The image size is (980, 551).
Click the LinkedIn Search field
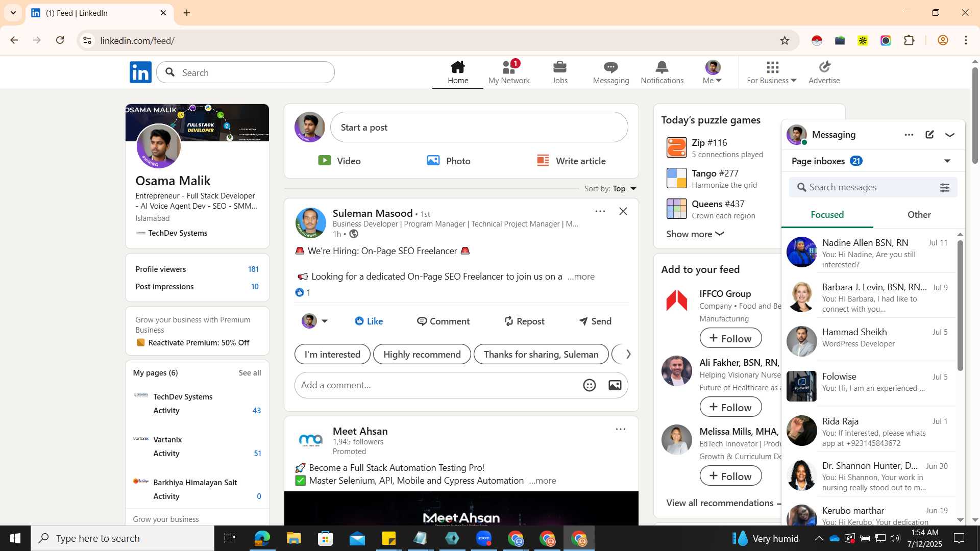pyautogui.click(x=246, y=72)
